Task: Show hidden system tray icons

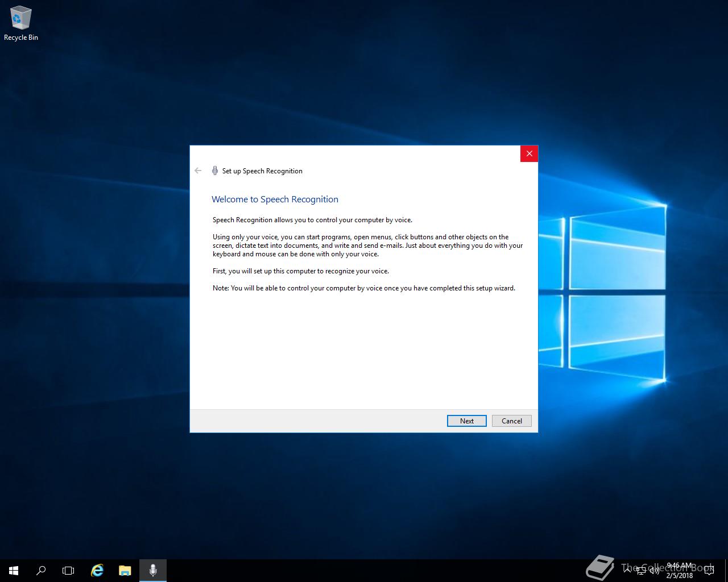Action: 627,570
